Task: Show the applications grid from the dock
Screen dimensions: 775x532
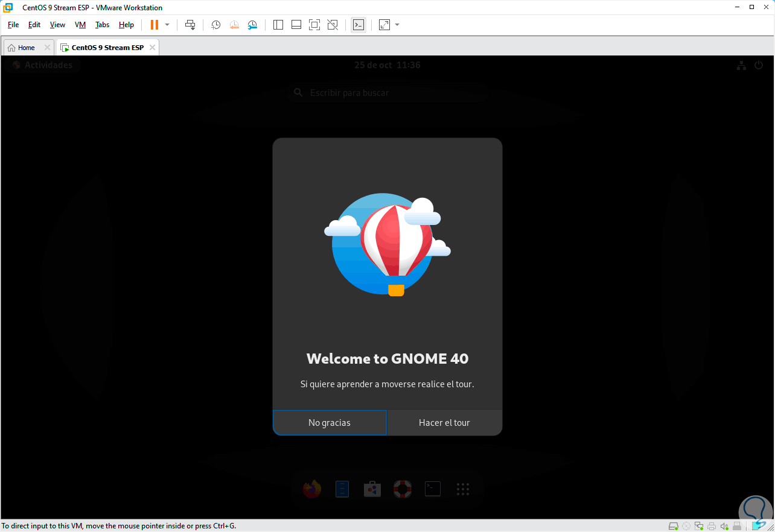Action: pos(463,489)
